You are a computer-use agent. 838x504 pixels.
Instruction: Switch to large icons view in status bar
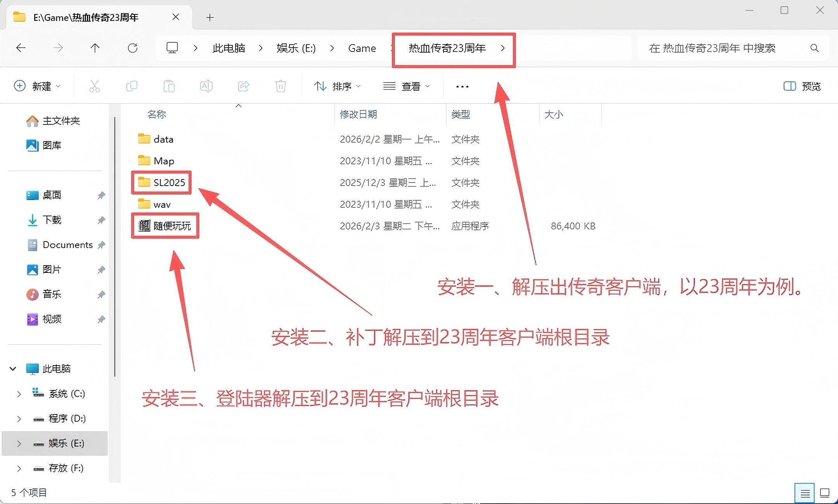[x=825, y=493]
